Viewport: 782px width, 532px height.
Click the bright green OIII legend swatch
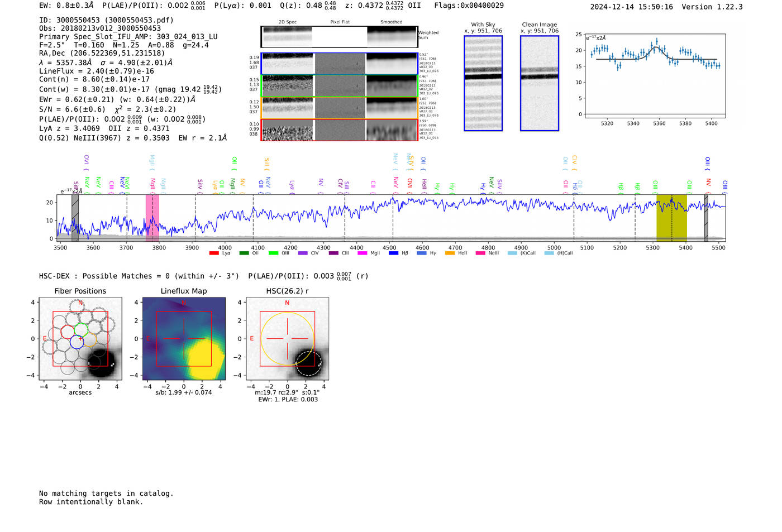[273, 253]
